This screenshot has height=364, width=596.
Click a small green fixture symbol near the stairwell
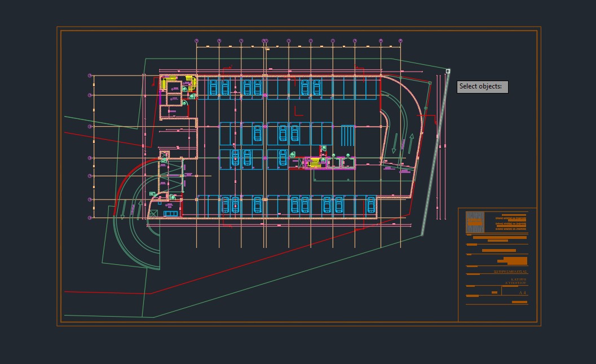coord(184,88)
